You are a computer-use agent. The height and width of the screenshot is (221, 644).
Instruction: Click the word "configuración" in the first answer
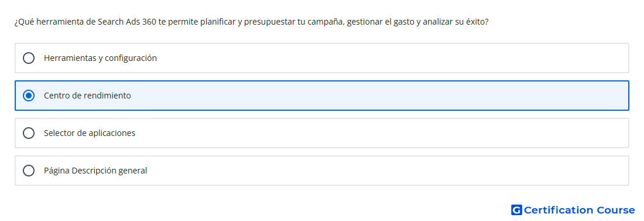coord(131,58)
